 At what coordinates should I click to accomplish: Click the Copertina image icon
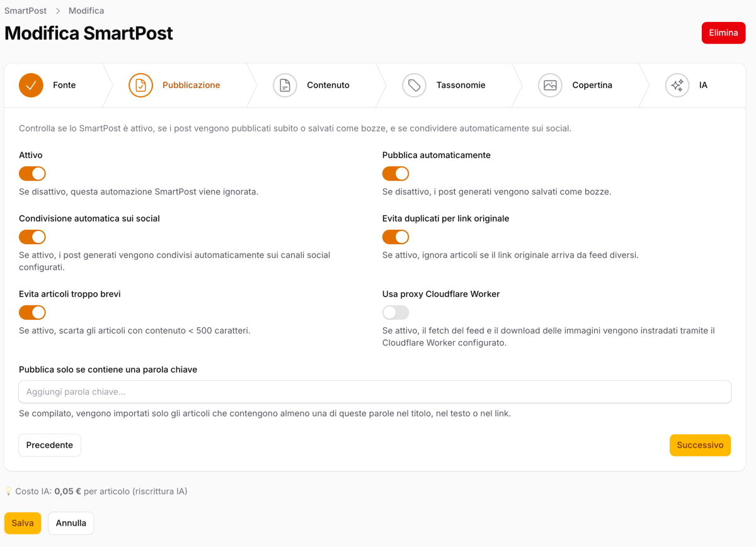(550, 85)
